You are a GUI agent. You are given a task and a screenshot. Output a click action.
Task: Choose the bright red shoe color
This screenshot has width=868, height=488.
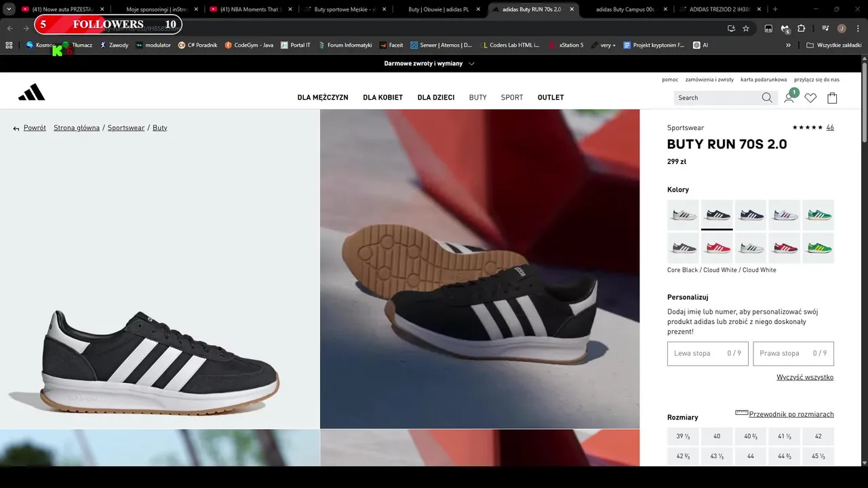tap(717, 248)
